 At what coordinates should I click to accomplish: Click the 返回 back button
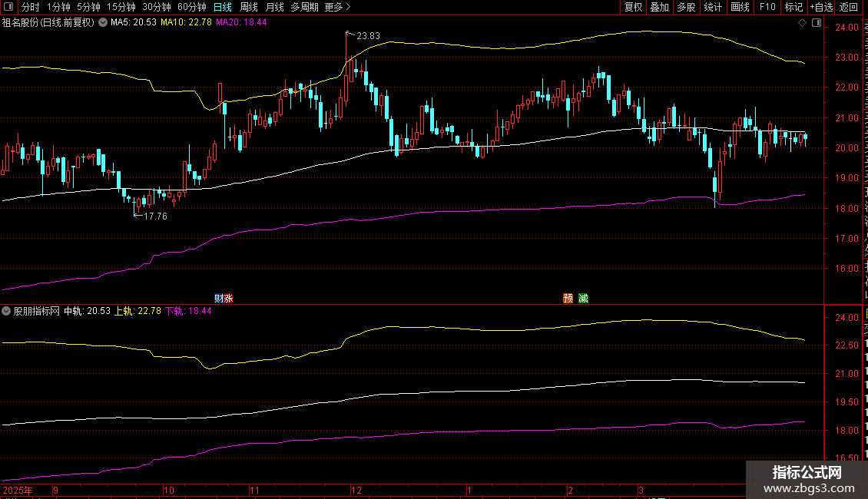(x=849, y=7)
